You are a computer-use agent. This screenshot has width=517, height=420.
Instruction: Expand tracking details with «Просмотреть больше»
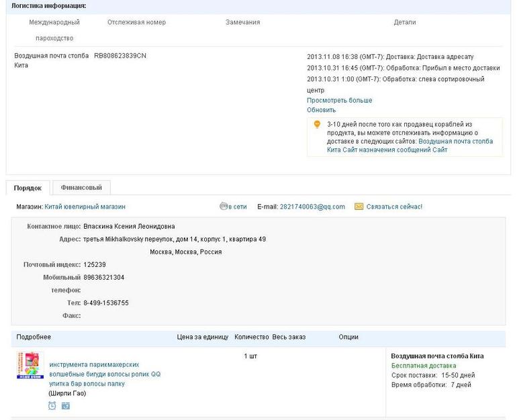pos(339,101)
